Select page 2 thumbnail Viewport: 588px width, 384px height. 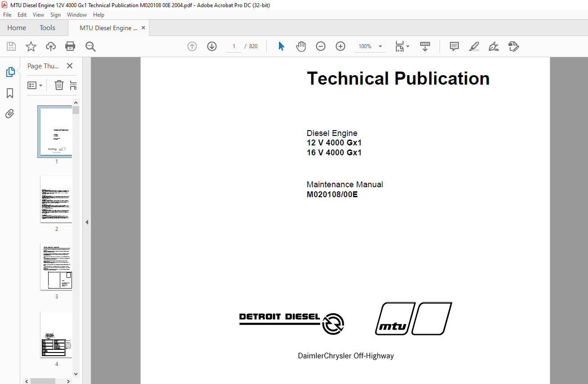[56, 199]
